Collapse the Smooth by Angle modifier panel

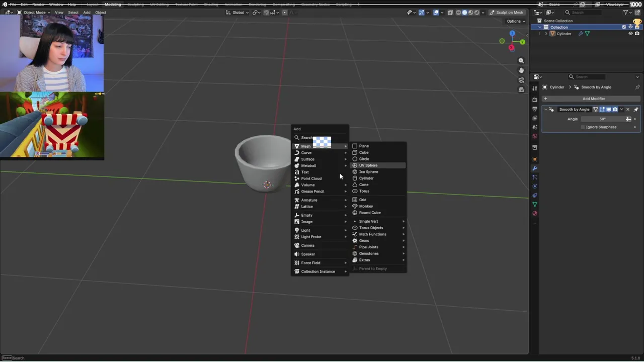(545, 110)
